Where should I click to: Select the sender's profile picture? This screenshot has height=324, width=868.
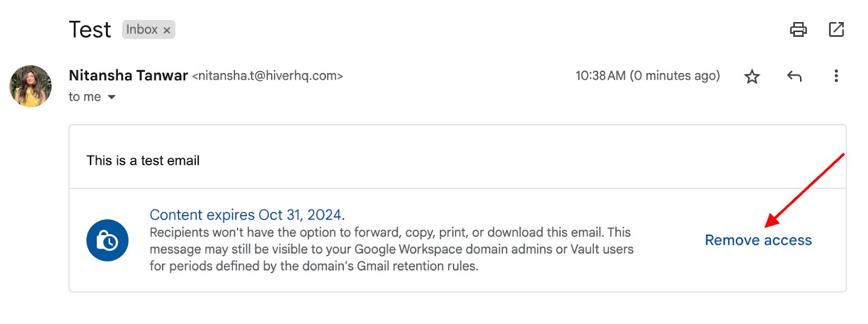tap(30, 86)
